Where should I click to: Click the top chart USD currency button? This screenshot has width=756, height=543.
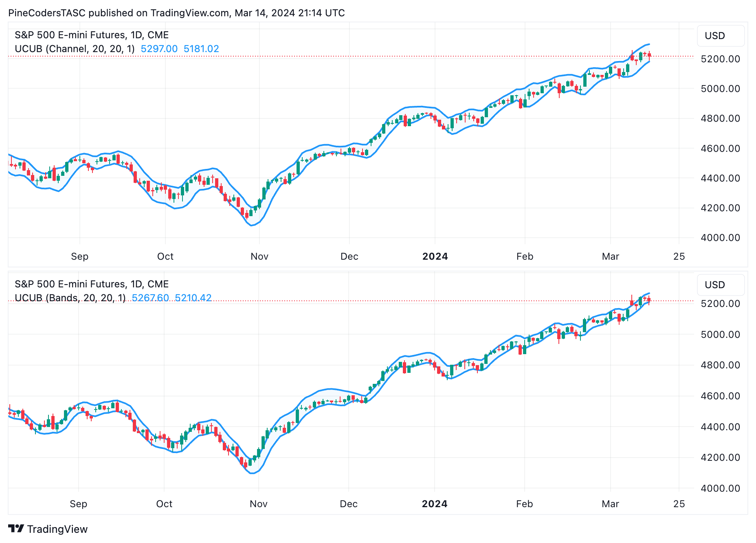point(721,36)
